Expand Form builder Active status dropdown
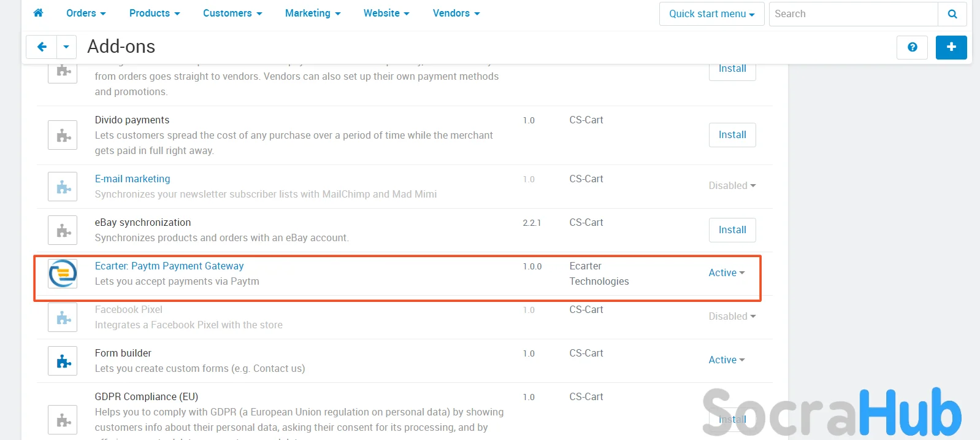The image size is (980, 440). pos(726,360)
